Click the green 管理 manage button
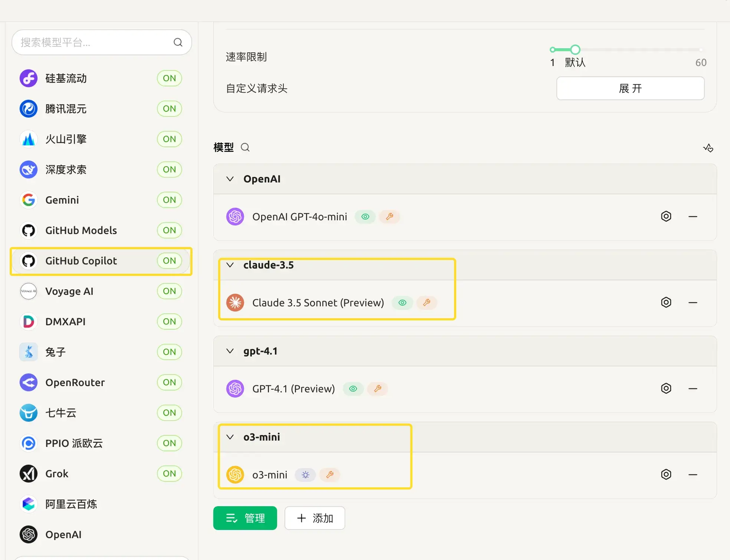Screen dimensions: 730x560 pyautogui.click(x=245, y=518)
